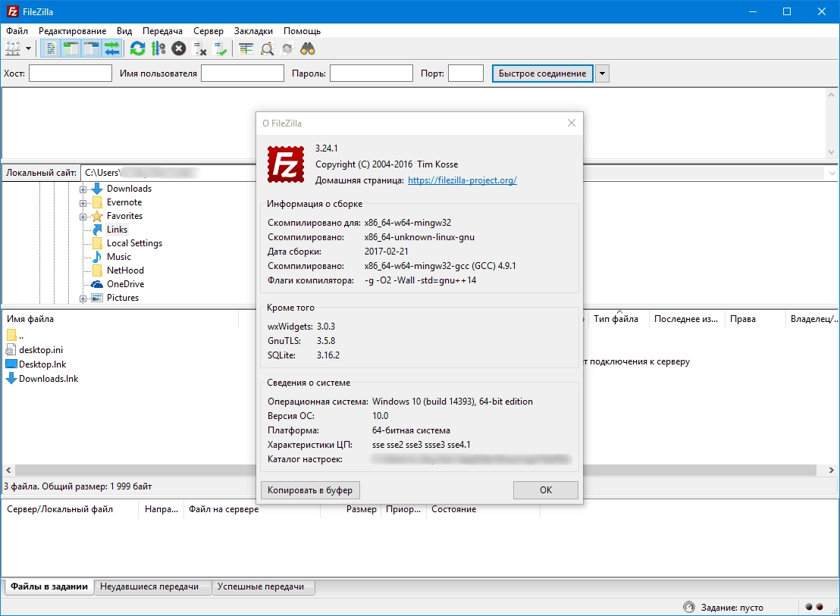Click the FileZilla logo in the dialog
840x616 pixels.
coord(286,164)
